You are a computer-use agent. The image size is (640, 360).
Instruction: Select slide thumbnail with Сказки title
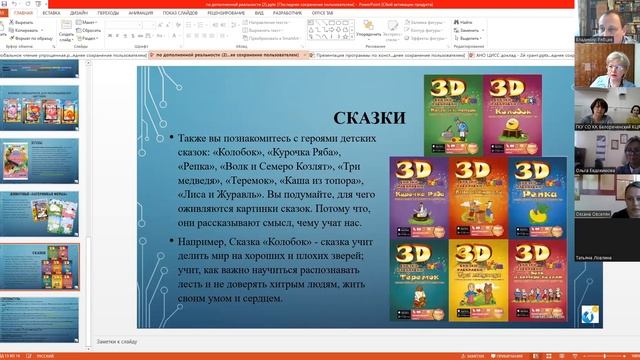point(40,267)
